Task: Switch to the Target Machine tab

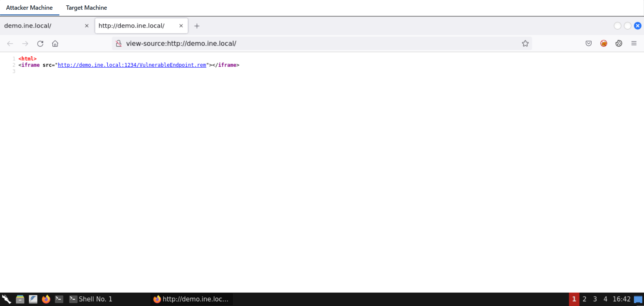Action: click(x=86, y=8)
